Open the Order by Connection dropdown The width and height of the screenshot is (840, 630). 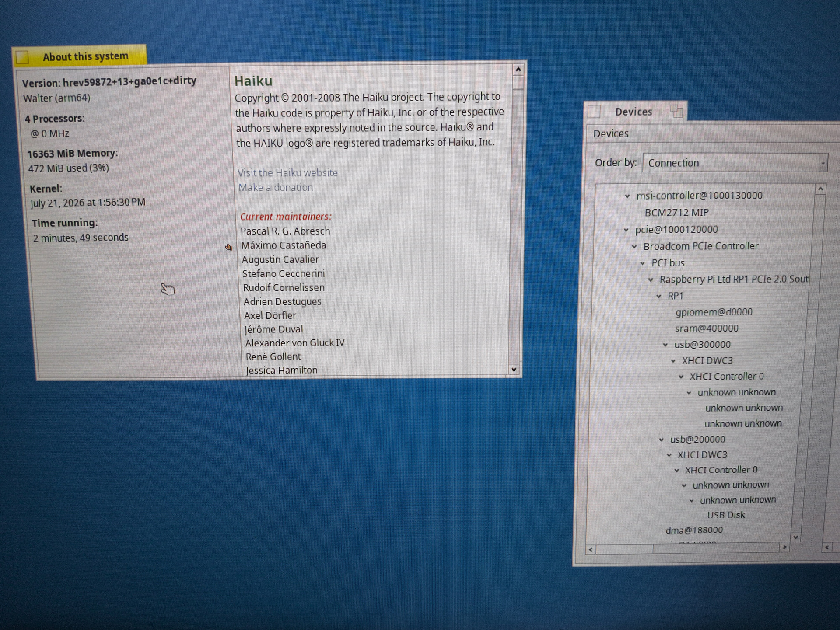(735, 163)
